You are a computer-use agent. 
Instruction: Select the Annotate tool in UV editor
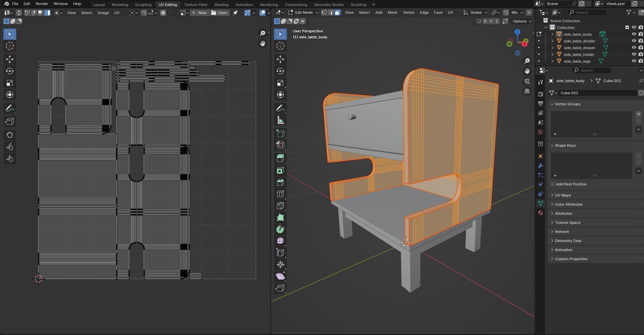click(x=10, y=108)
